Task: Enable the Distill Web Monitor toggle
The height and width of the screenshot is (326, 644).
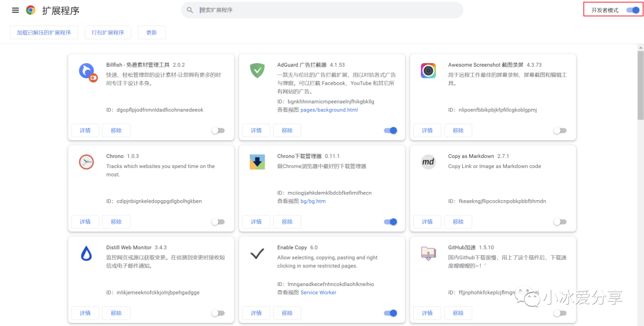Action: [218, 313]
